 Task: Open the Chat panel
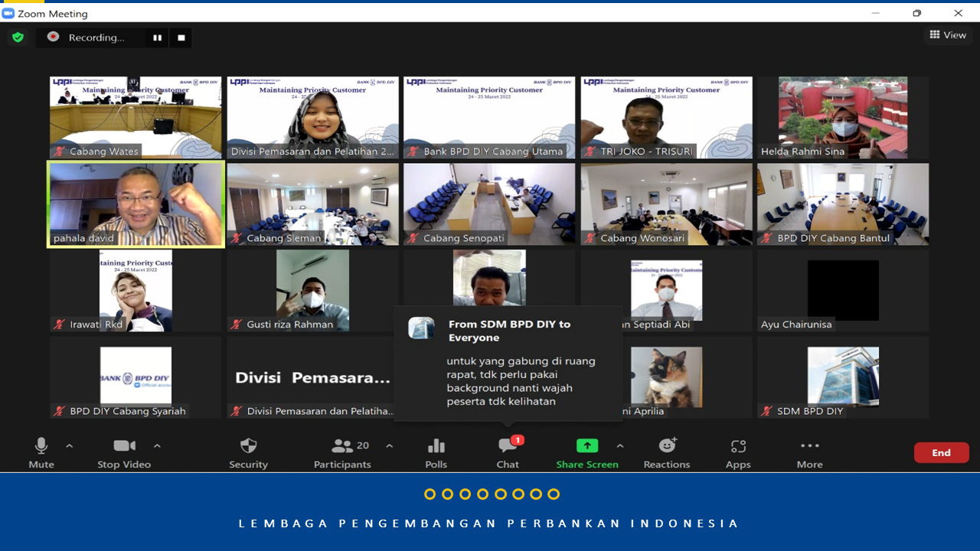[x=508, y=453]
